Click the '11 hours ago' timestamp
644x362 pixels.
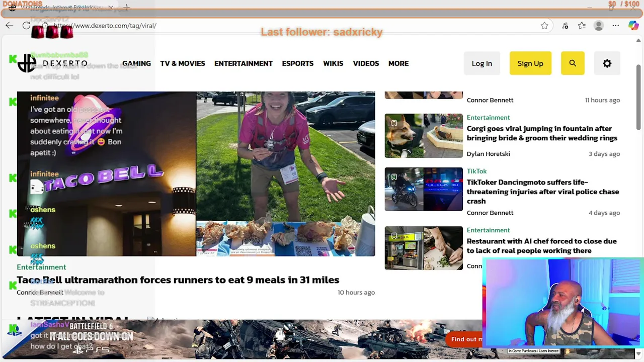[602, 100]
